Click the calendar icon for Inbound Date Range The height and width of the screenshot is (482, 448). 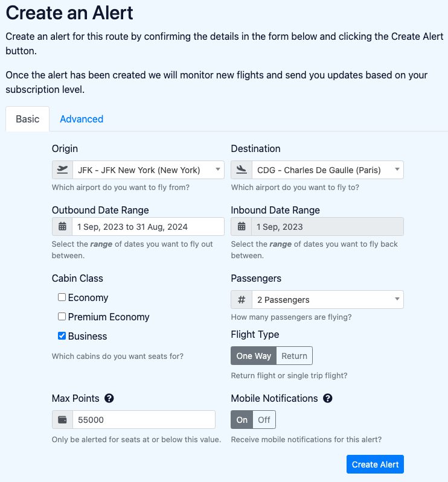[242, 227]
